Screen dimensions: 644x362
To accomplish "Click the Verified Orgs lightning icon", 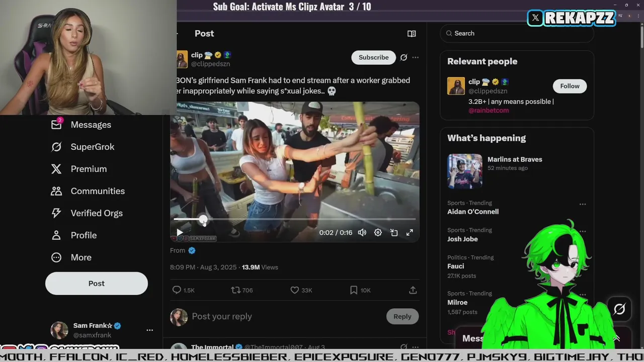I will click(x=56, y=213).
